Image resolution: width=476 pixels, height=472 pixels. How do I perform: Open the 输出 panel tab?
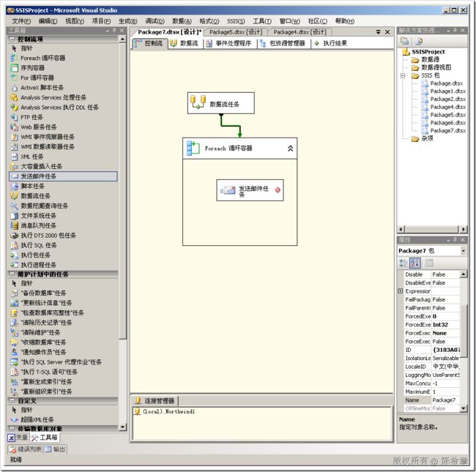[x=55, y=449]
